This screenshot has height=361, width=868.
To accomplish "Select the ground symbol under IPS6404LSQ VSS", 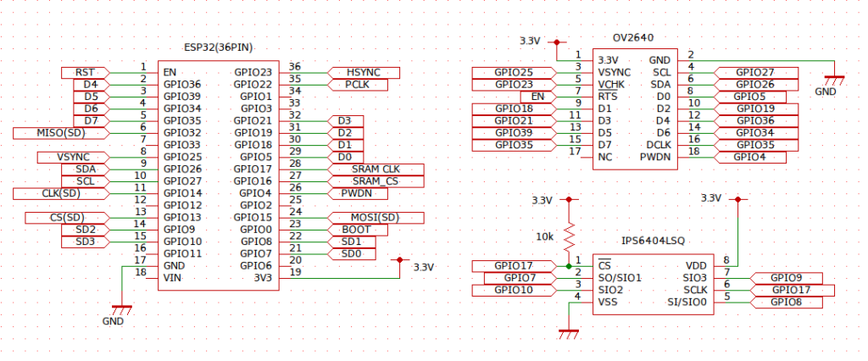I will coord(569,335).
